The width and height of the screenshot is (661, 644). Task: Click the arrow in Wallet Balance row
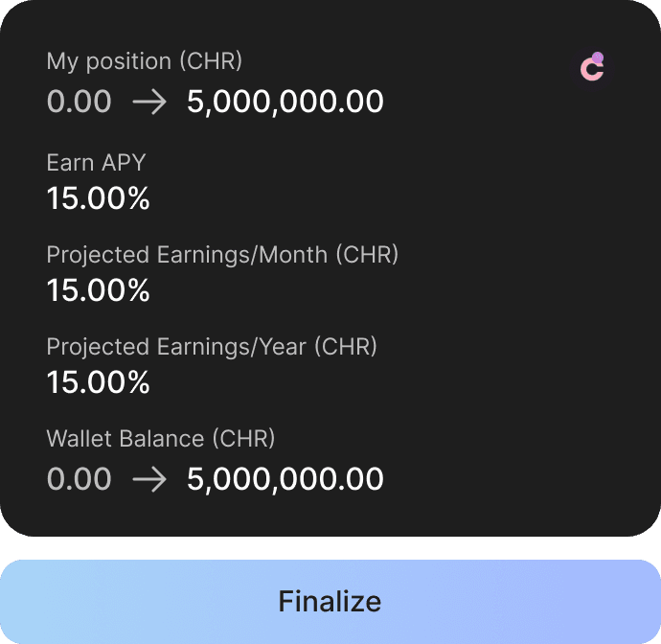(148, 479)
